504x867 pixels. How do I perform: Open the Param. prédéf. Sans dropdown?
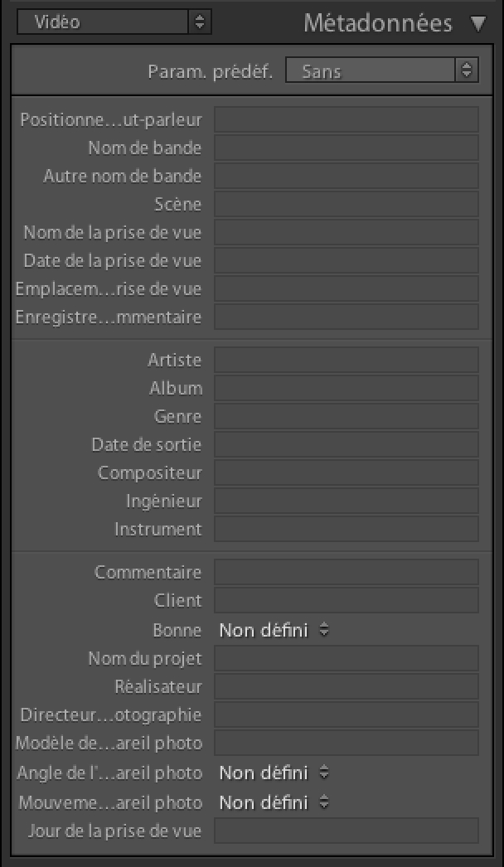click(x=382, y=70)
